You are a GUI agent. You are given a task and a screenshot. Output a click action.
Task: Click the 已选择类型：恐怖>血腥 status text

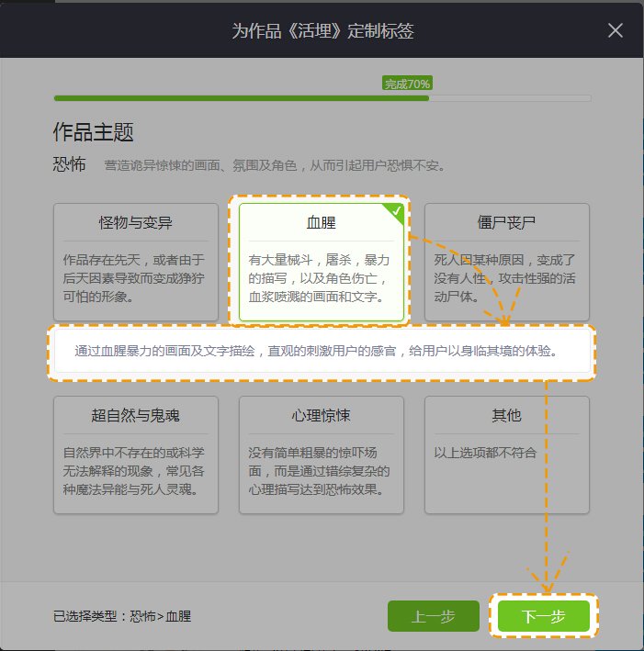122,617
